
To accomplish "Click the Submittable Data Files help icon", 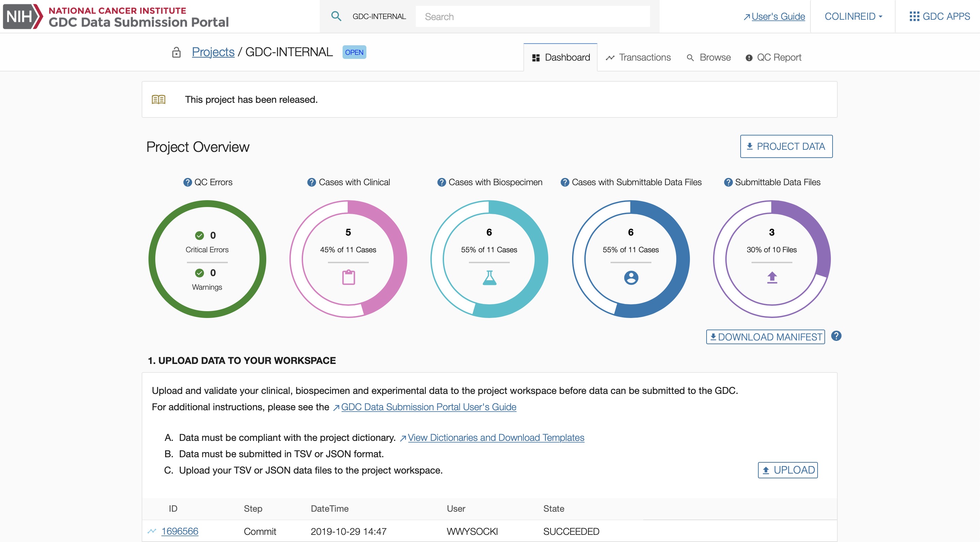I will pos(728,182).
